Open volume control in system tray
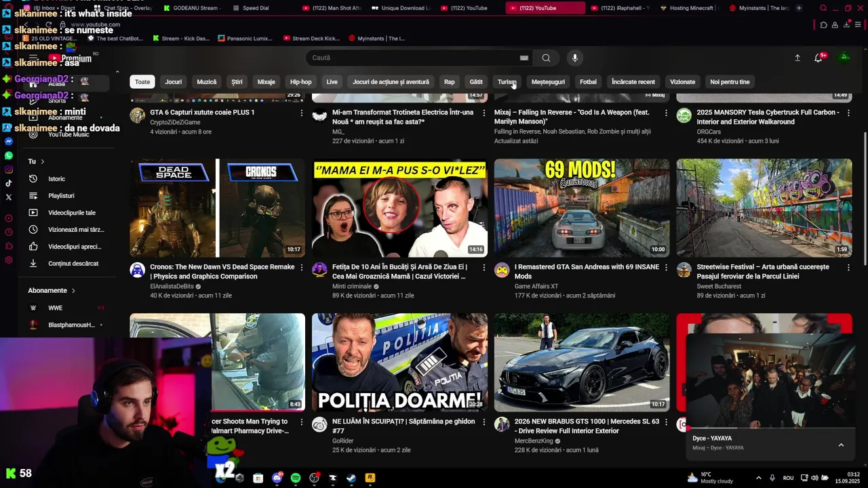The height and width of the screenshot is (488, 868). (815, 478)
